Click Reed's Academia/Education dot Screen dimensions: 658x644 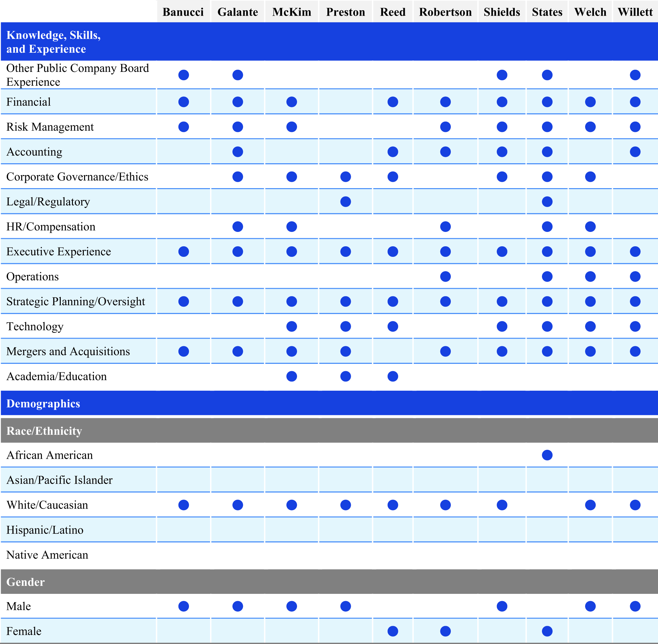(392, 376)
